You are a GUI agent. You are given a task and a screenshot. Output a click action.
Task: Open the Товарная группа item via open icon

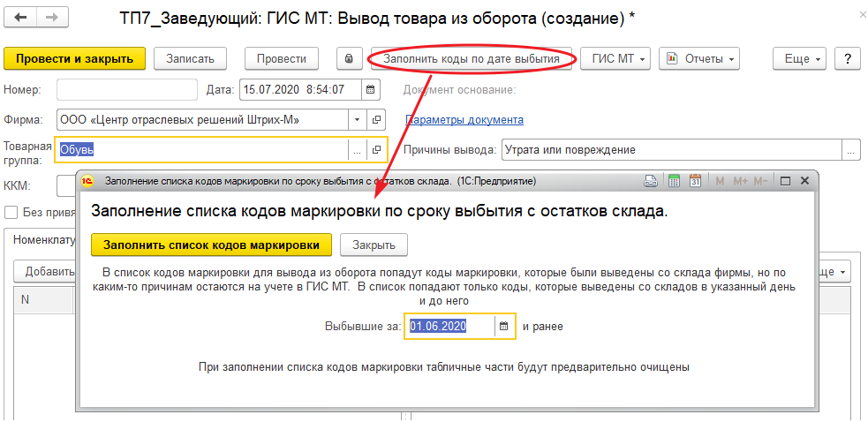(x=377, y=150)
